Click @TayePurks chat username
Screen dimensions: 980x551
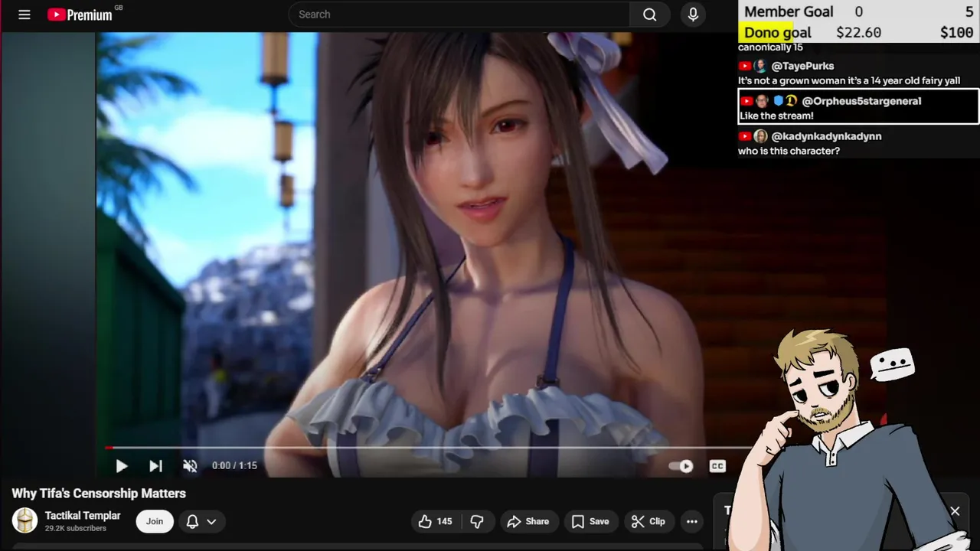[x=802, y=66]
